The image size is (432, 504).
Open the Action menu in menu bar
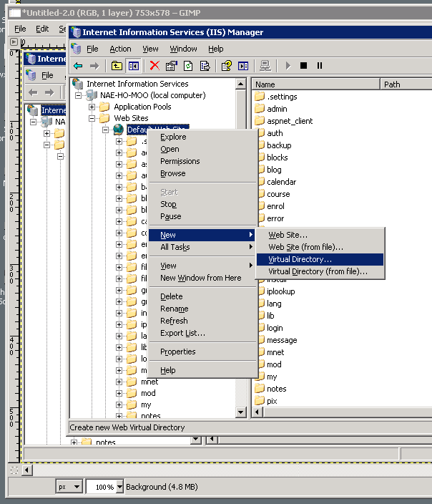pos(120,49)
